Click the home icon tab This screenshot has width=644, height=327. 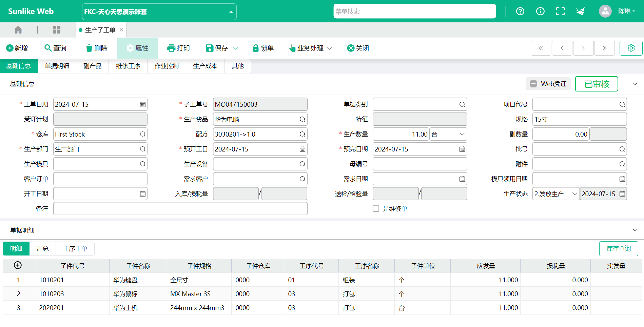pyautogui.click(x=18, y=30)
